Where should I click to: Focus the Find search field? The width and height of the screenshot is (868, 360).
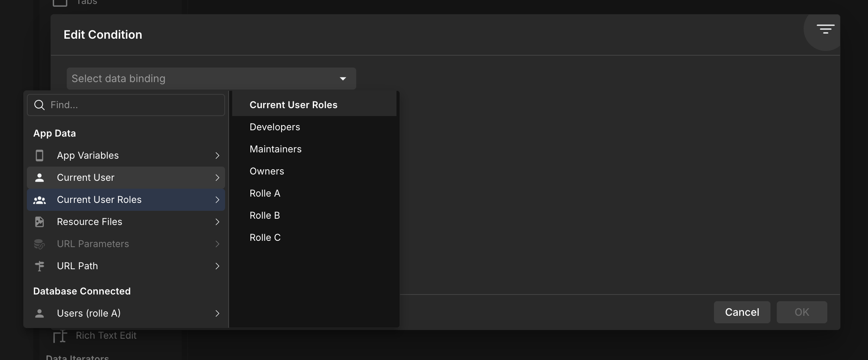(x=134, y=105)
